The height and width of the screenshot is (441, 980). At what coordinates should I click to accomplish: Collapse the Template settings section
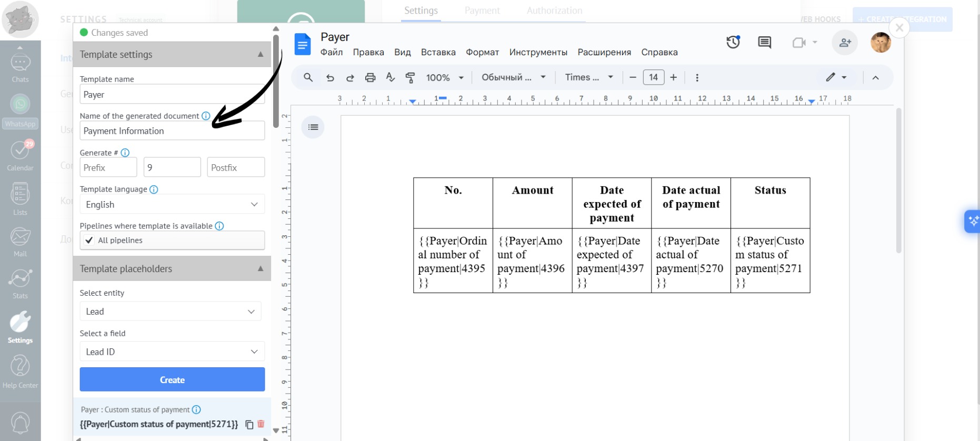click(x=261, y=55)
